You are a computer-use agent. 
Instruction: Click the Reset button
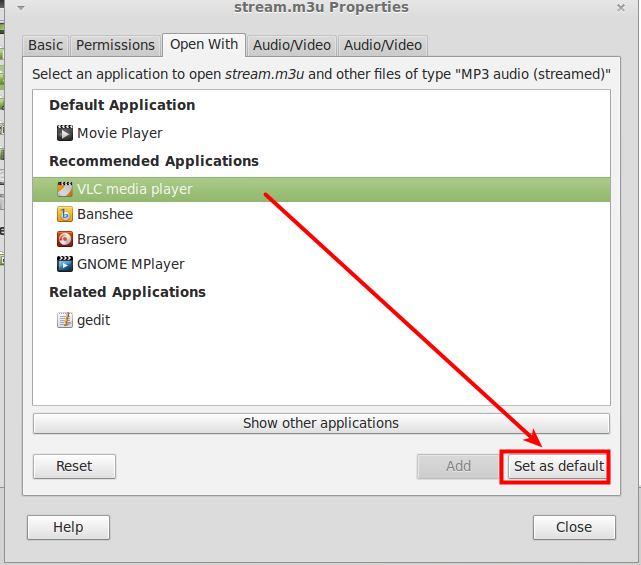pyautogui.click(x=74, y=466)
